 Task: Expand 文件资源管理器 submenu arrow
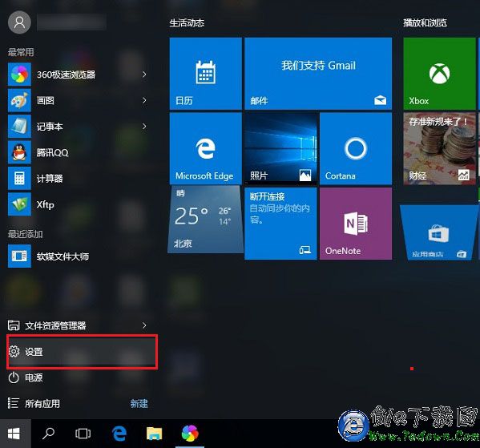point(144,325)
